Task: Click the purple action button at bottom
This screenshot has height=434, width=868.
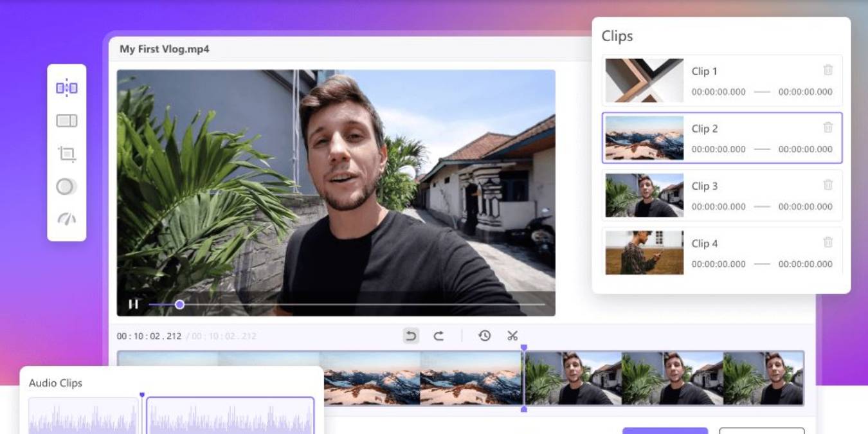Action: click(x=665, y=431)
